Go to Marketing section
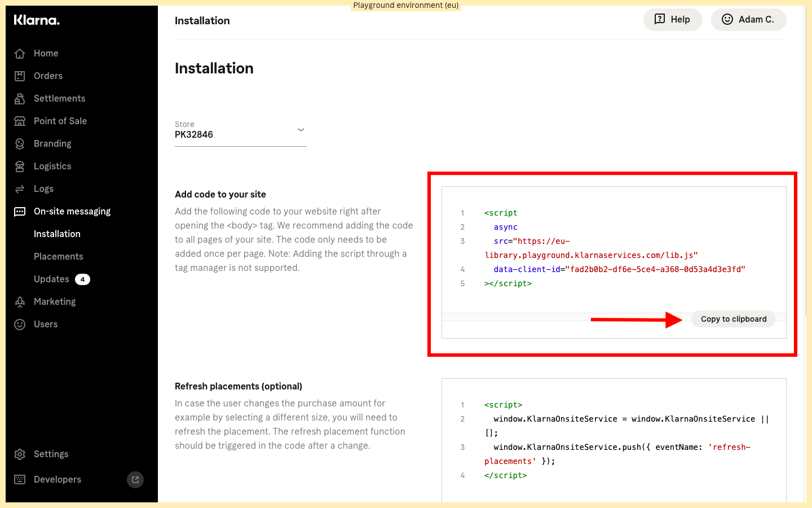This screenshot has width=812, height=508. click(x=55, y=301)
